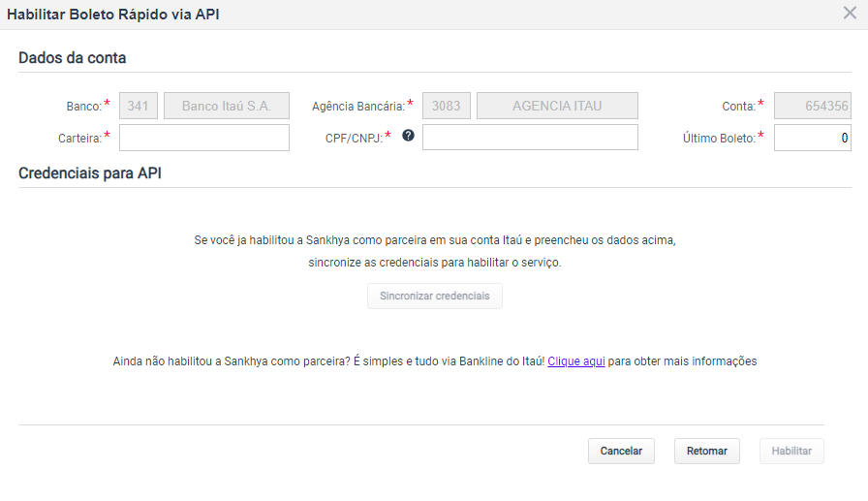
Task: Click the text 'sincronize as credenciais para habilitar o serviço'
Action: pyautogui.click(x=435, y=263)
